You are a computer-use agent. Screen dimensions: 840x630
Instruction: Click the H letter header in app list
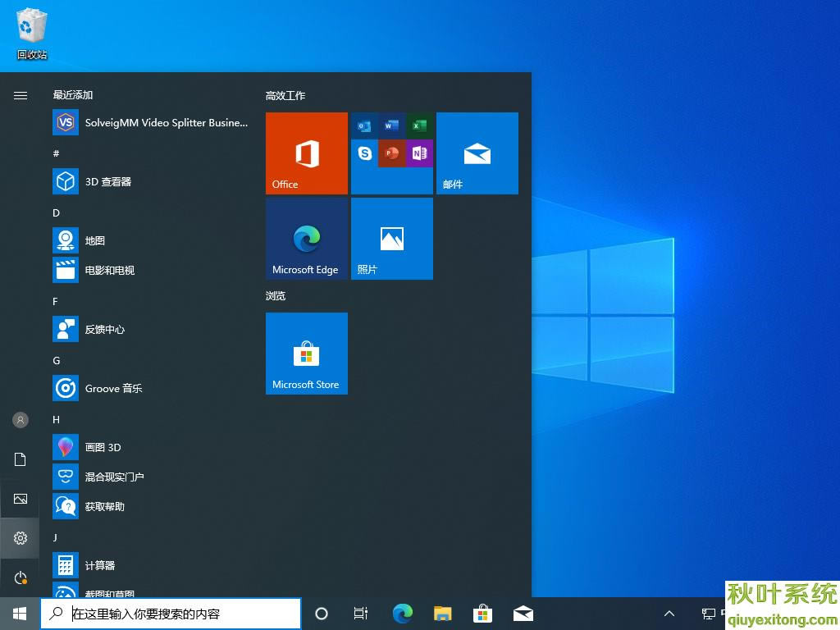point(57,419)
